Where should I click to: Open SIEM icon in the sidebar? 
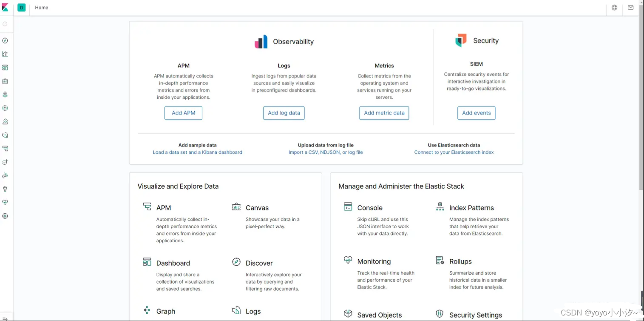(x=5, y=175)
